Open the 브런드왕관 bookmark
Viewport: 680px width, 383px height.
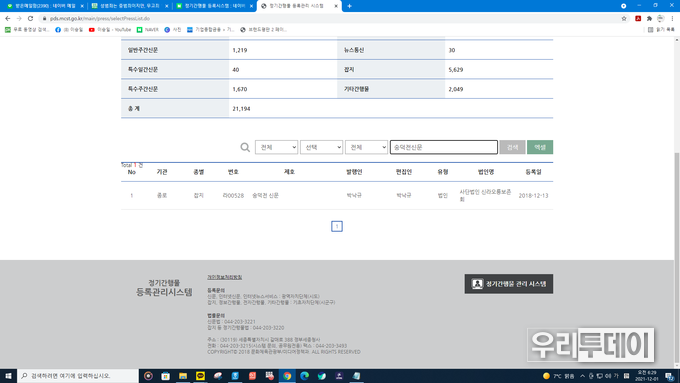pos(263,29)
